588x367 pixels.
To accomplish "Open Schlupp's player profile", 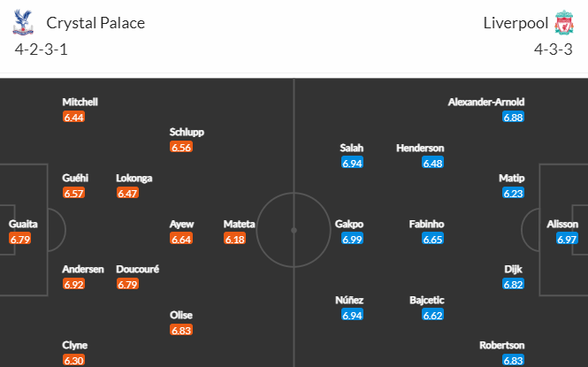I will coord(187,132).
